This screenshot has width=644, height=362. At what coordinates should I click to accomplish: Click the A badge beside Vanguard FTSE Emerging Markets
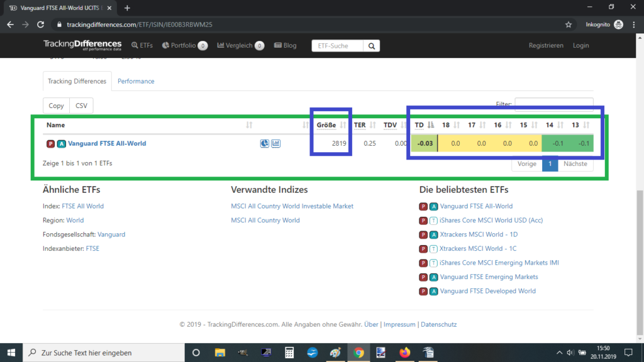pos(434,277)
